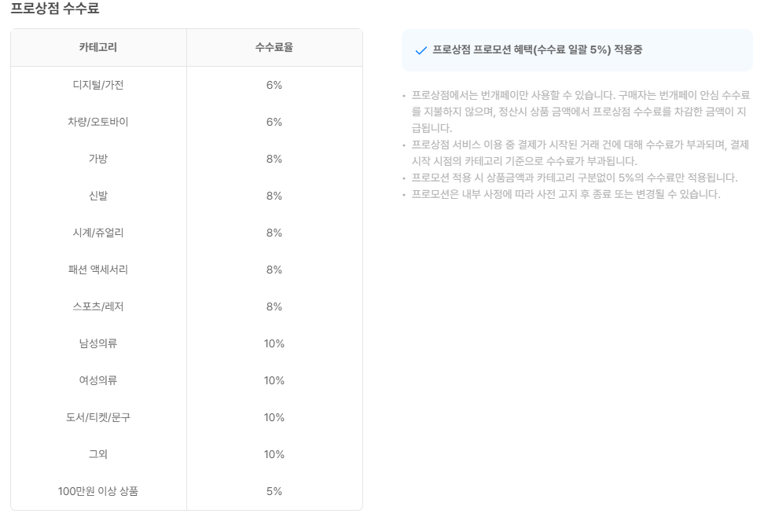Viewport: 775px width, 532px height.
Task: Click the 10% fee for 여성의류
Action: tap(274, 380)
